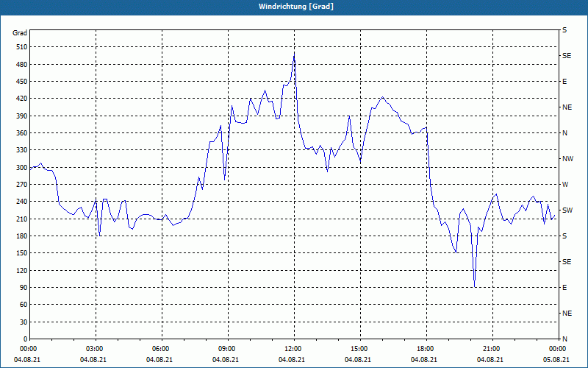The height and width of the screenshot is (368, 588).
Task: Pick the 21:00 time label
Action: [492, 349]
